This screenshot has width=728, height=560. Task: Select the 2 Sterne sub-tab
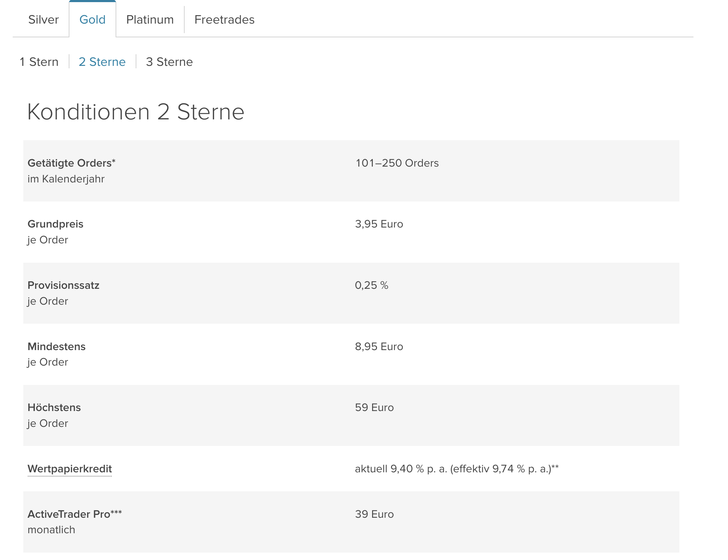click(x=102, y=62)
